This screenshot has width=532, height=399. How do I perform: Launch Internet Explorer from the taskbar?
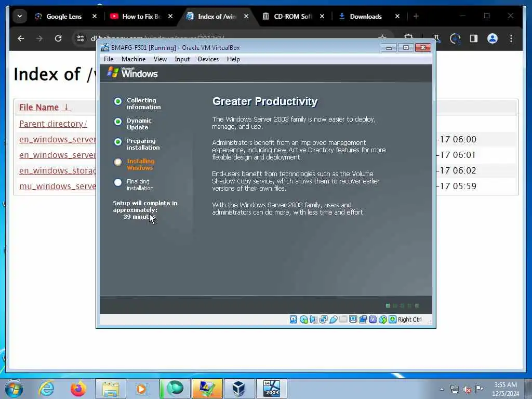46,389
